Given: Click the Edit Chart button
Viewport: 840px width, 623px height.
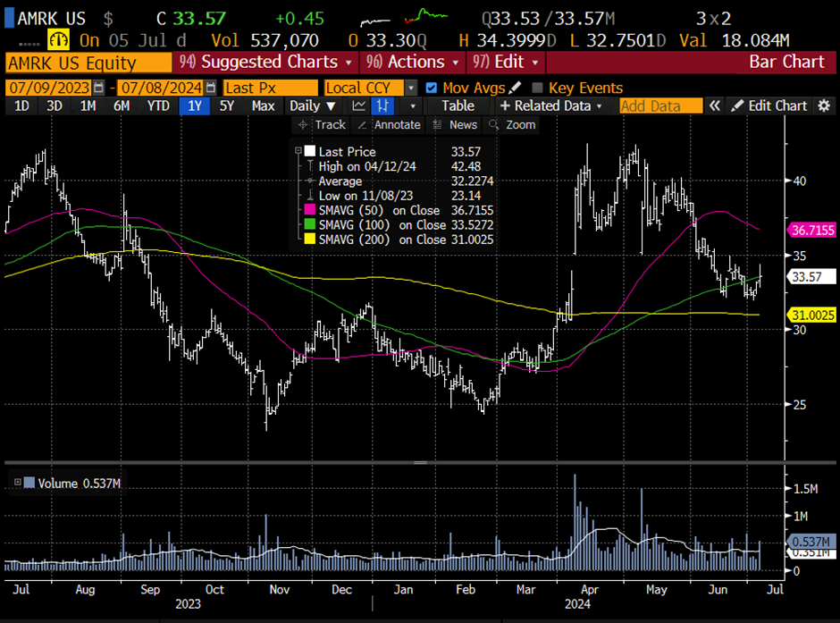Looking at the screenshot, I should (769, 105).
